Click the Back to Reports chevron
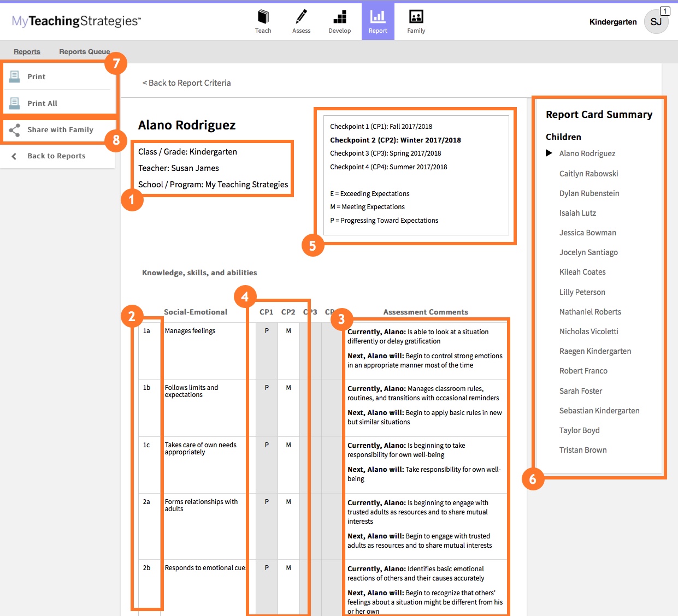678x616 pixels. click(x=14, y=156)
